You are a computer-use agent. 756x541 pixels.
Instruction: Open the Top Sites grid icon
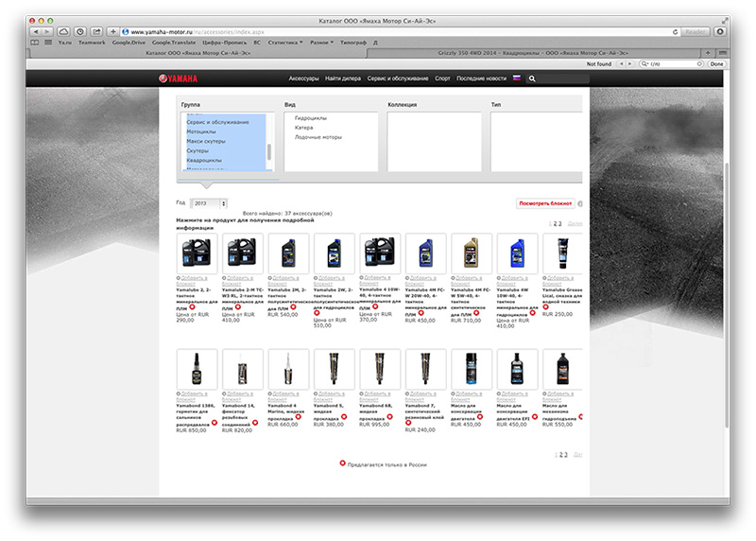tap(48, 43)
